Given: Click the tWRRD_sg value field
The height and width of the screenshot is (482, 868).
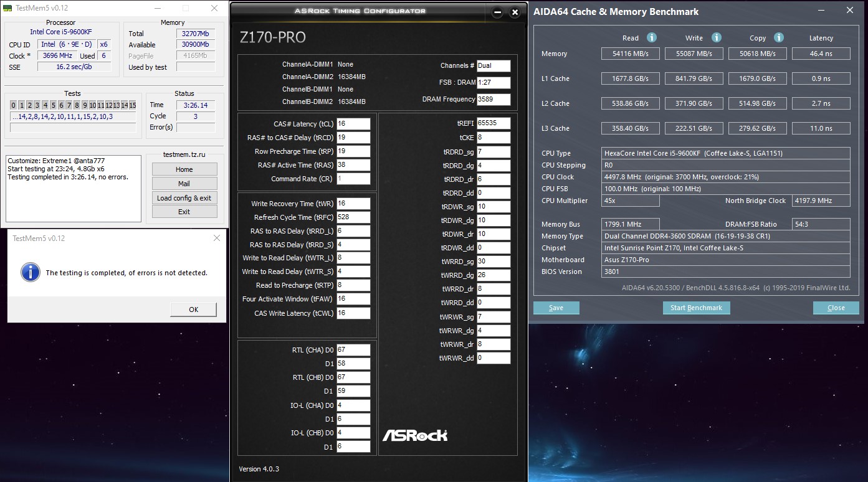Looking at the screenshot, I should point(494,262).
